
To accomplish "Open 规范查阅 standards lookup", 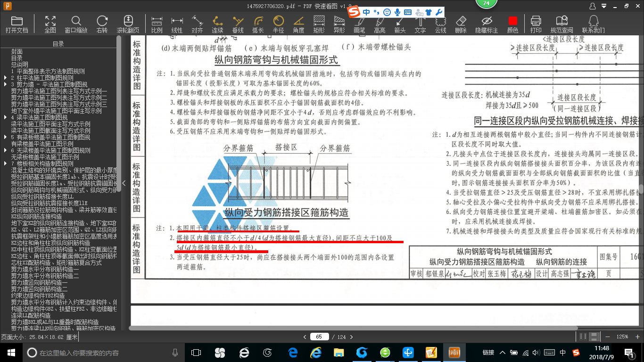I will pos(561,24).
